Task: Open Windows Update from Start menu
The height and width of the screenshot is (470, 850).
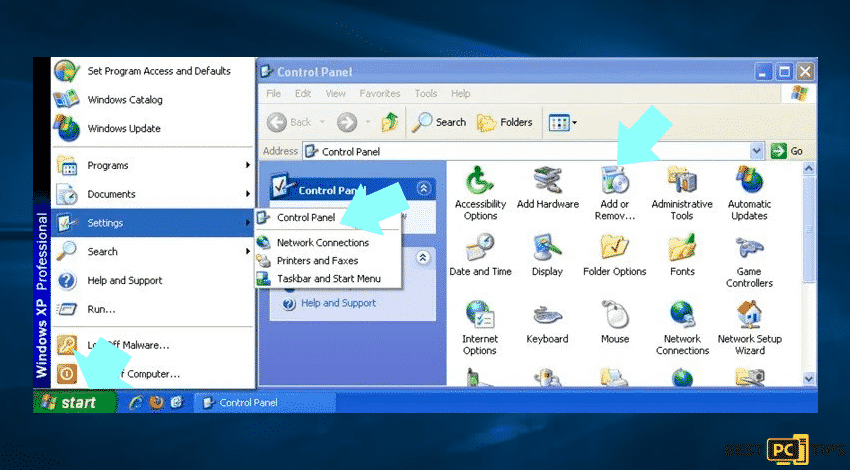Action: click(153, 128)
